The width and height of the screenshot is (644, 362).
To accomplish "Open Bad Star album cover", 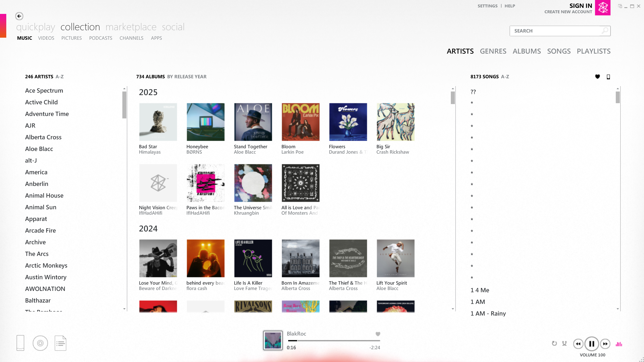I will tap(158, 122).
